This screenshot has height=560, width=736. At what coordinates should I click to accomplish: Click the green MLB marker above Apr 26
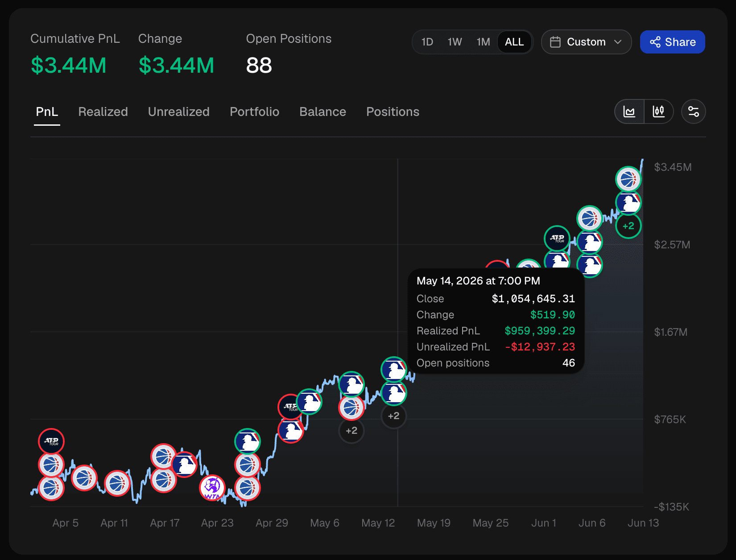click(x=248, y=441)
